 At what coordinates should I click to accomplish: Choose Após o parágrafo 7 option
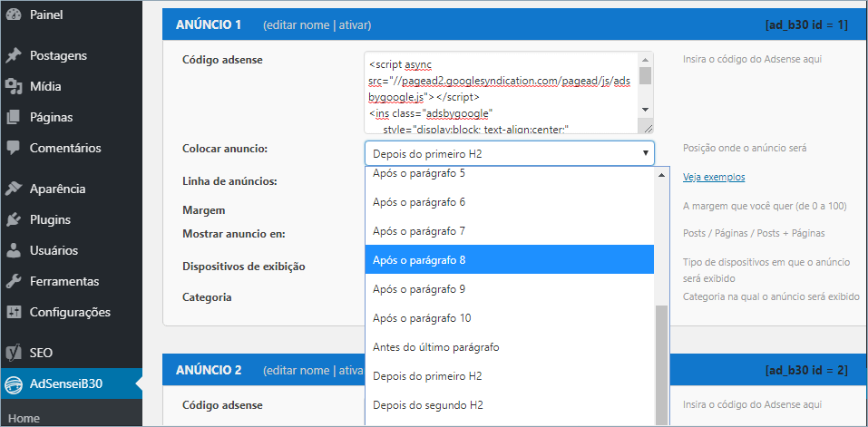510,231
